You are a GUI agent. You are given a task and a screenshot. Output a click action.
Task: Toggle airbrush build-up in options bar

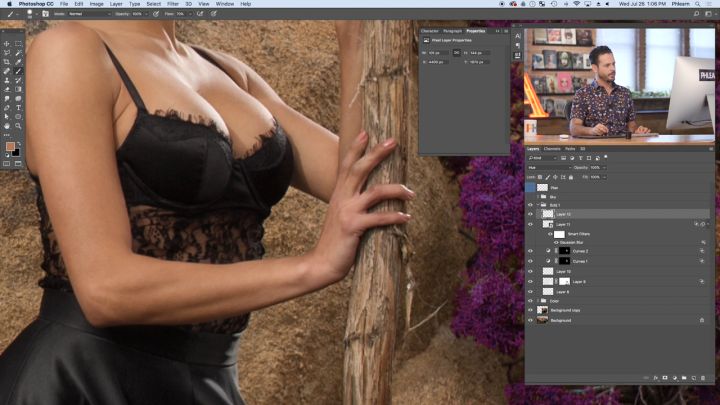pyautogui.click(x=200, y=14)
